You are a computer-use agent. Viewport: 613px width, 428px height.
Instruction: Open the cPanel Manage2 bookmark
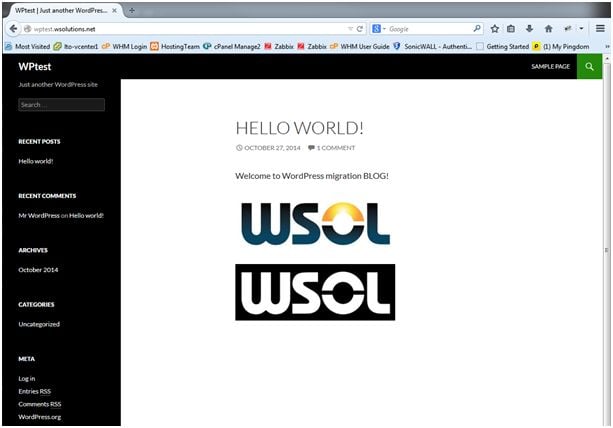tap(231, 47)
